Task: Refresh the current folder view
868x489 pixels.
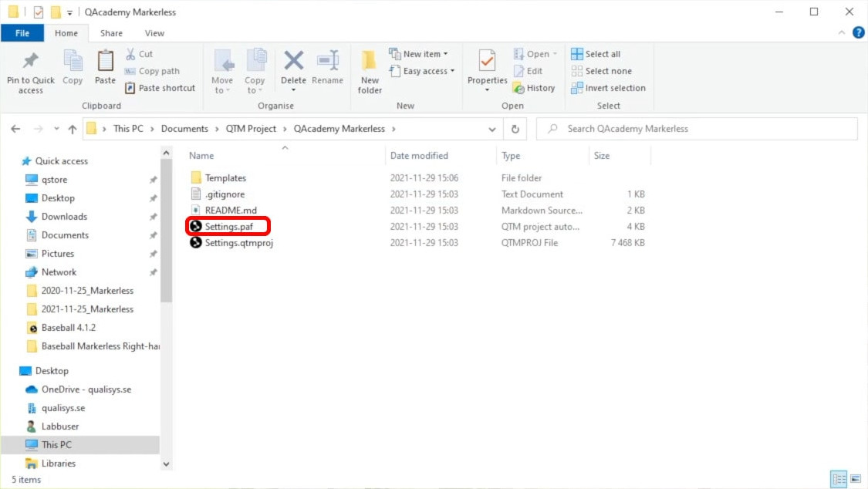Action: point(515,129)
